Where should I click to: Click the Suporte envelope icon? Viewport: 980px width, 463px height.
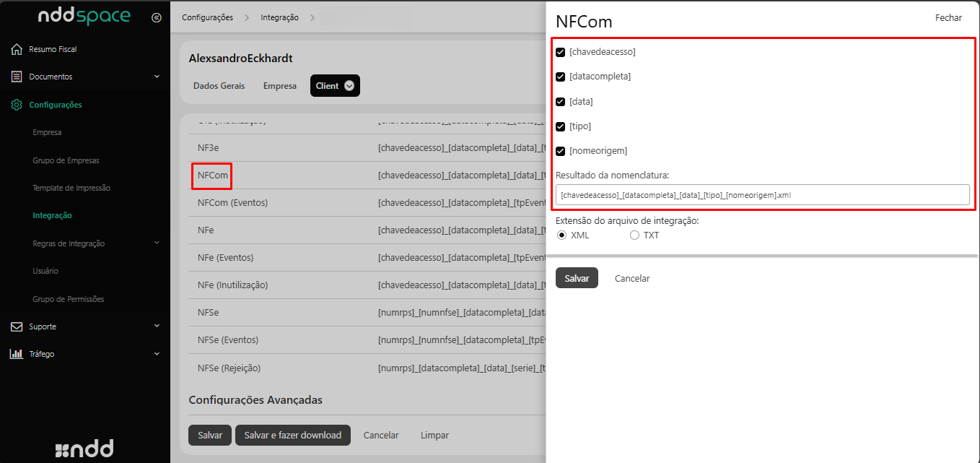click(x=17, y=326)
